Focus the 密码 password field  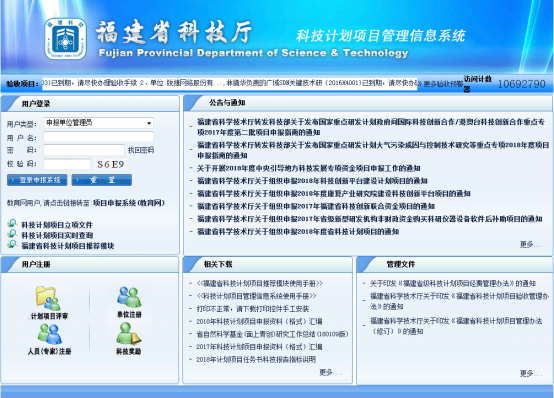[84, 150]
